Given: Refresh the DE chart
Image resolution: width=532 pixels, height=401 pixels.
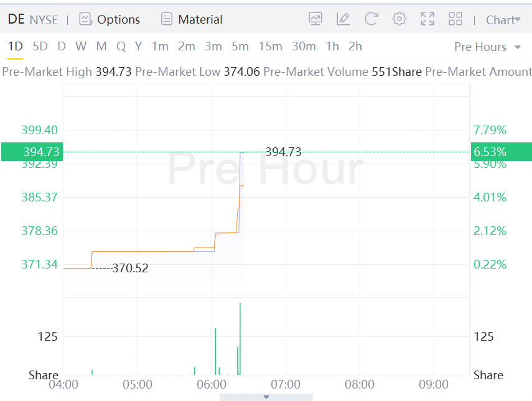Looking at the screenshot, I should click(x=371, y=19).
